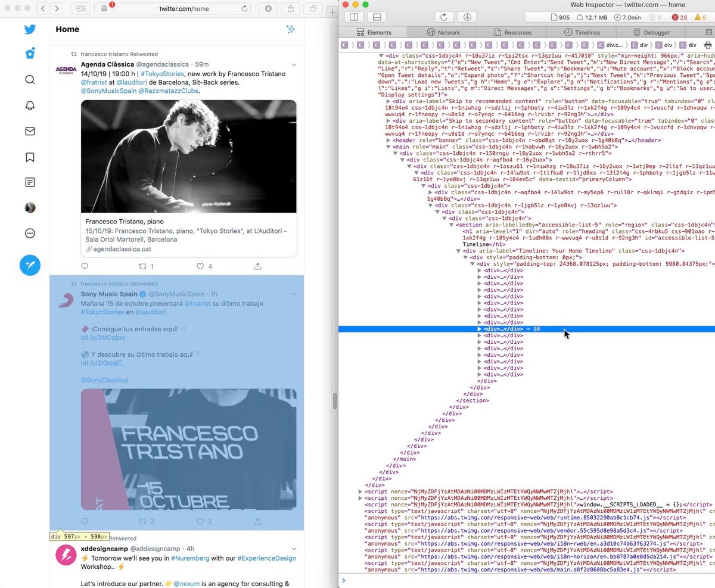Open Lists from the sidebar

point(30,182)
